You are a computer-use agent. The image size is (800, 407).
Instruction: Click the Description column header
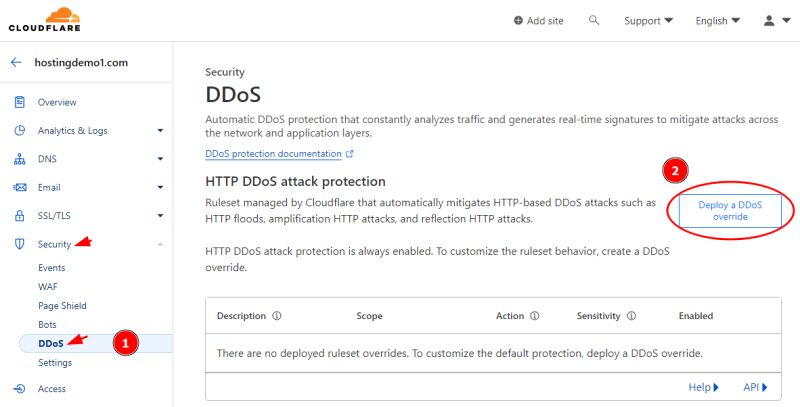pyautogui.click(x=241, y=316)
